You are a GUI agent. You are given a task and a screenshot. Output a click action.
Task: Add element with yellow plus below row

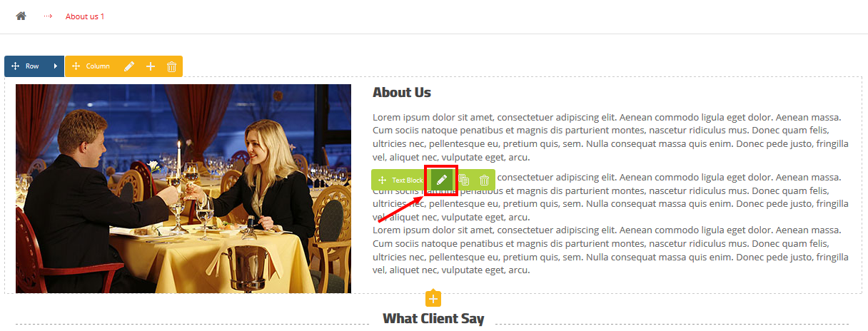(433, 299)
